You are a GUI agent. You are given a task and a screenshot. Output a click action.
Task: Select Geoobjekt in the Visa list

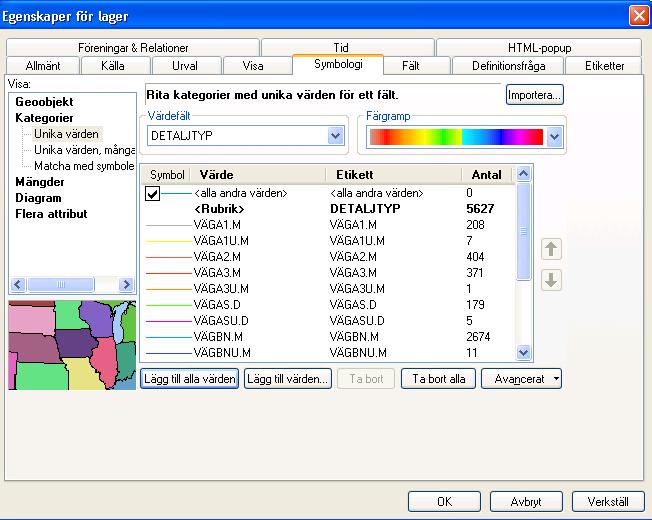(x=44, y=102)
